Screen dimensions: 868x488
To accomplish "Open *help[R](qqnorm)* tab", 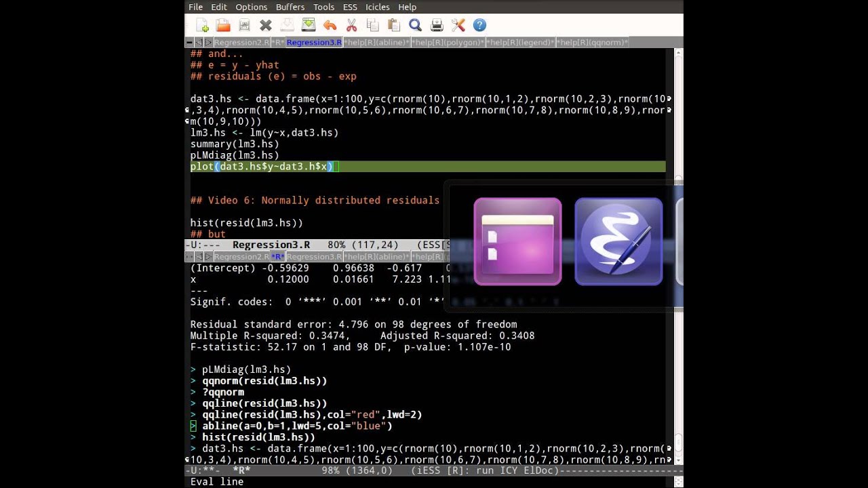I will 593,42.
